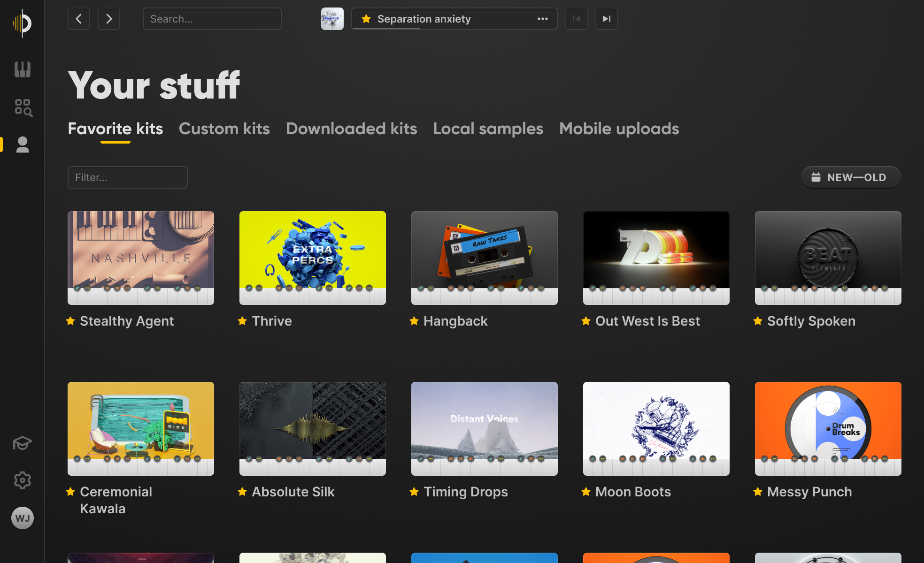
Task: Change sorting with the NEW—OLD control
Action: [850, 177]
